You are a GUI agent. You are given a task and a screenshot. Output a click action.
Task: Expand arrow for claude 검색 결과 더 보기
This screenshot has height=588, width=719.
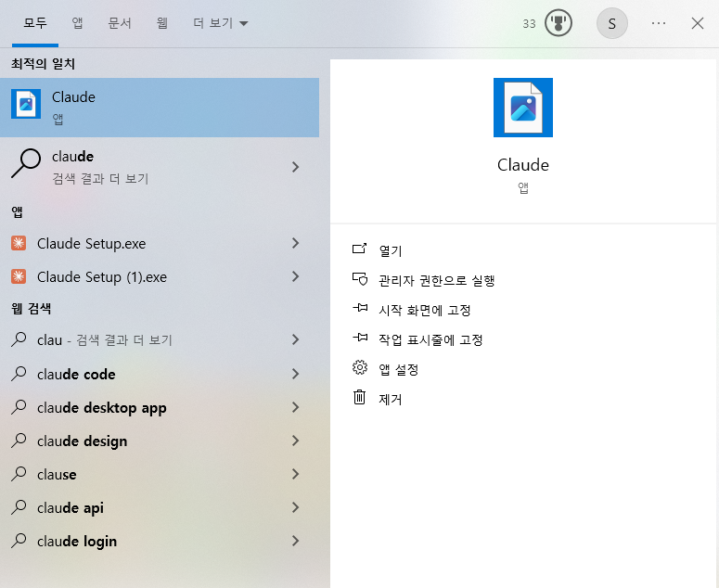tap(296, 167)
